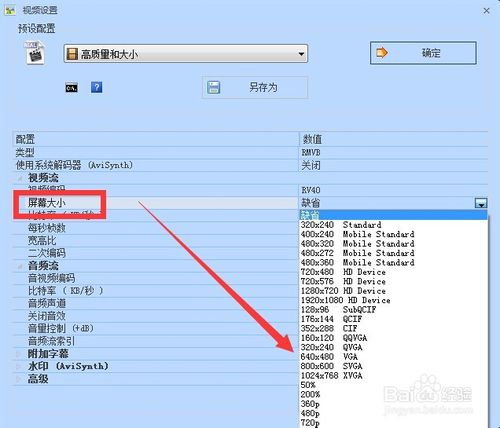Select 320x240 Standard option
This screenshot has height=428, width=500.
pos(393,225)
